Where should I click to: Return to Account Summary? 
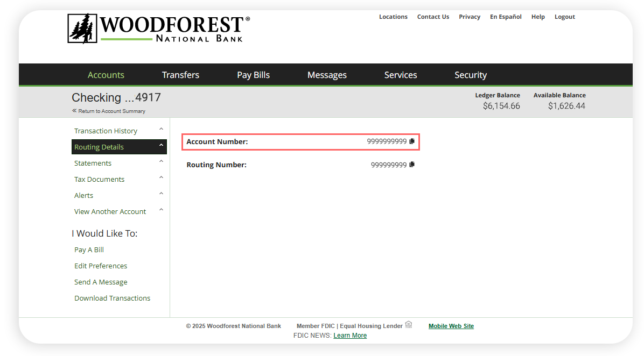click(x=111, y=111)
